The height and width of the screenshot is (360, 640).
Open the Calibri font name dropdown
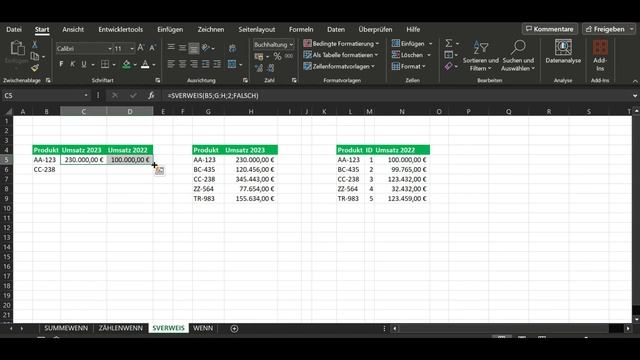point(110,49)
